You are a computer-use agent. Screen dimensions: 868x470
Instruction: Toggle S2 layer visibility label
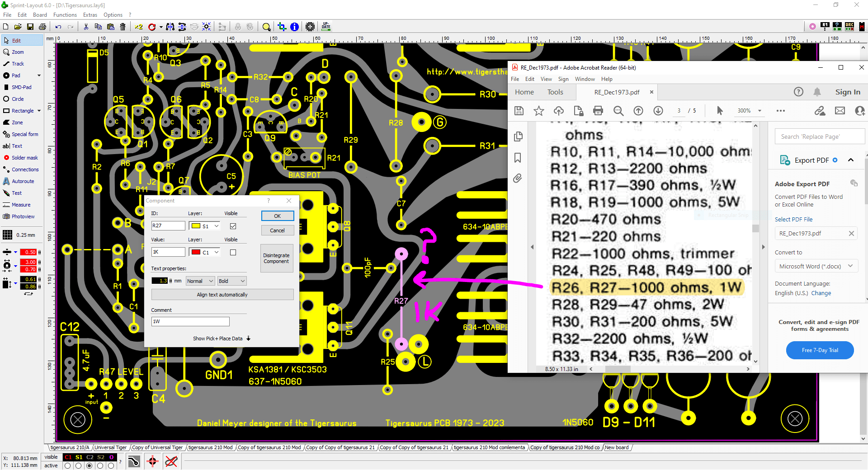(101, 457)
